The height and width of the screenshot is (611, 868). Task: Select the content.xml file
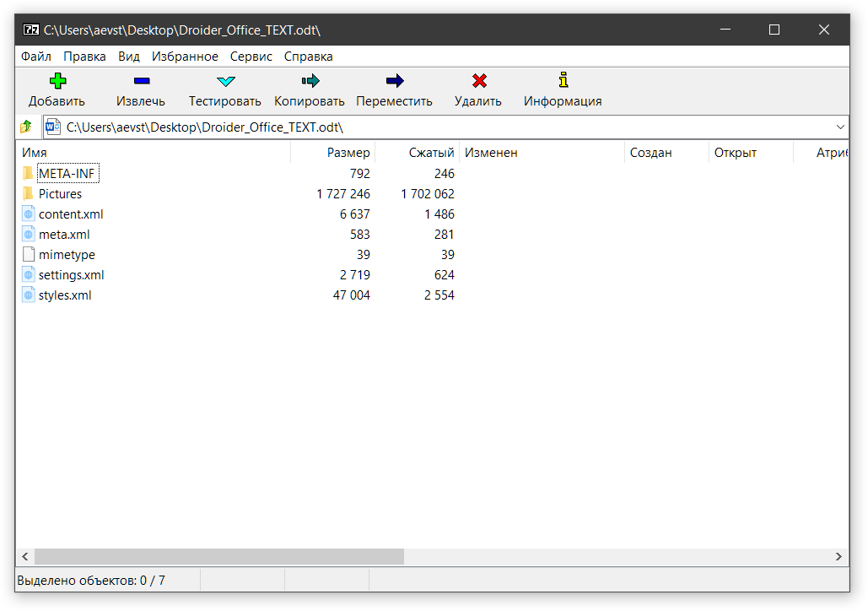click(x=71, y=214)
